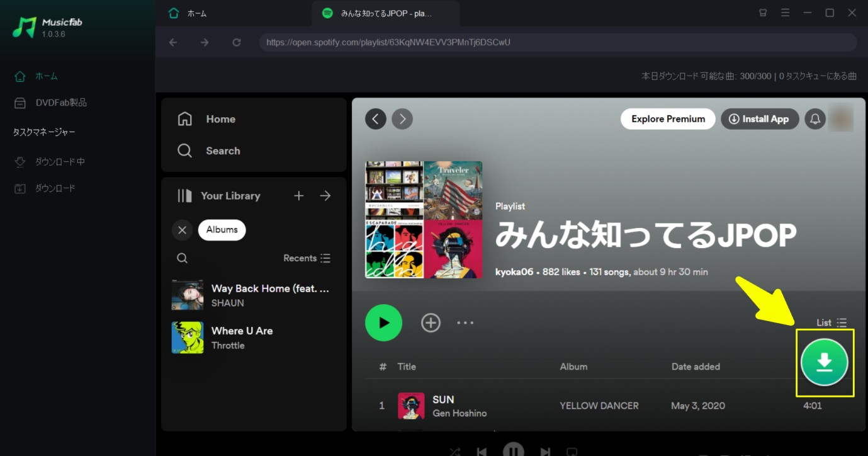Open the Musicfab shop cart icon
This screenshot has width=868, height=456.
(x=763, y=13)
